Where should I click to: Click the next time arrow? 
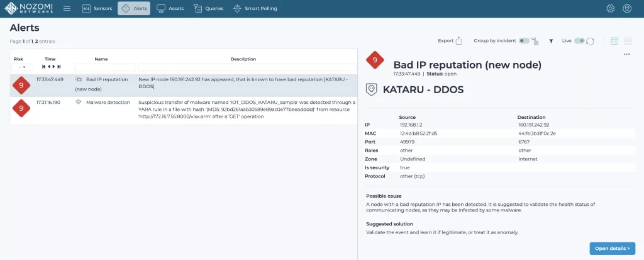tap(54, 67)
